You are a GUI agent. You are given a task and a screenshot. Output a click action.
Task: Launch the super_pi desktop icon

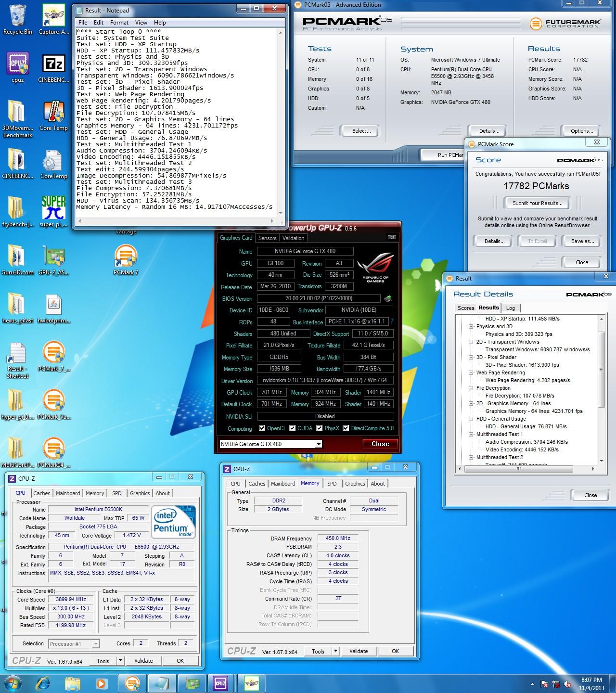tap(54, 212)
